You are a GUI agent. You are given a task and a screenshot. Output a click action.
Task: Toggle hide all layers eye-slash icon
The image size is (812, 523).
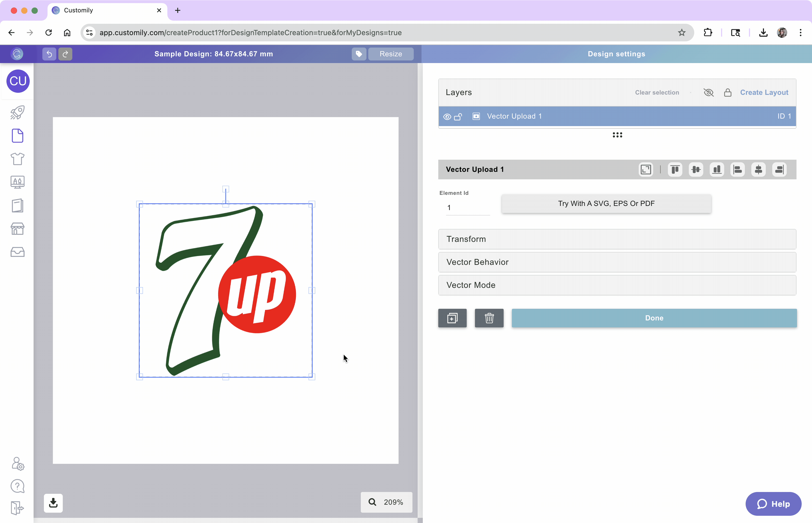[x=708, y=92]
